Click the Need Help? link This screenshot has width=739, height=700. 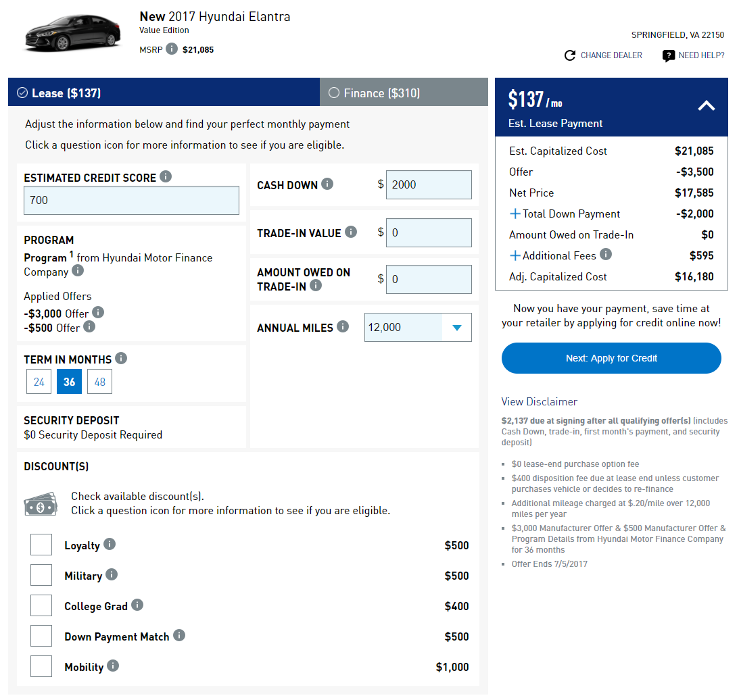click(x=701, y=55)
